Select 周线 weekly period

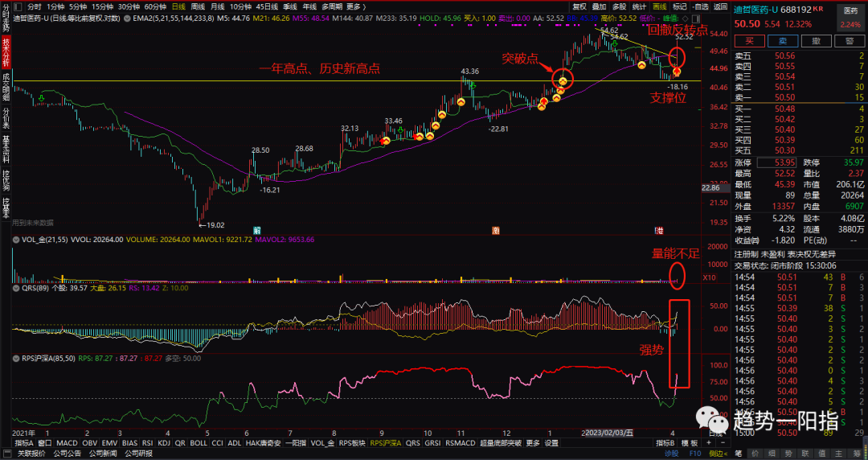click(x=199, y=6)
